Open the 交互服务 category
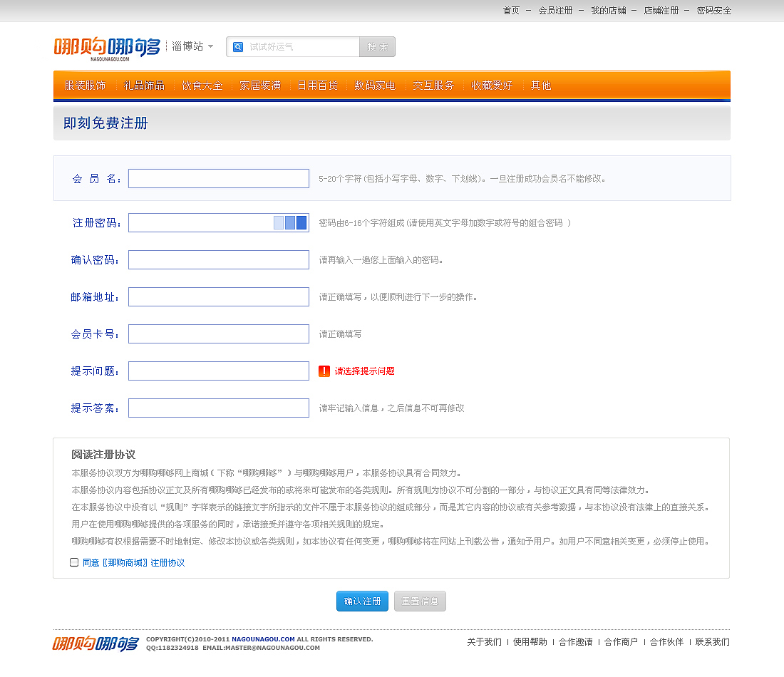 [x=433, y=86]
